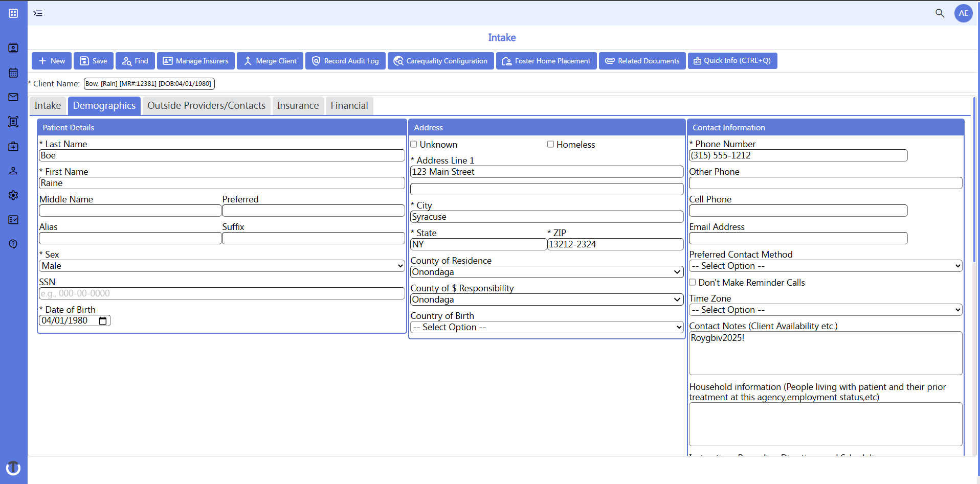Switch to the Insurance tab

tap(298, 105)
